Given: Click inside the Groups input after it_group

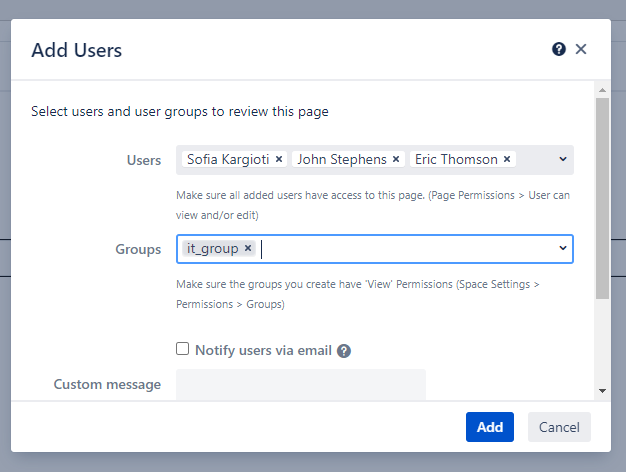Looking at the screenshot, I should click(400, 249).
